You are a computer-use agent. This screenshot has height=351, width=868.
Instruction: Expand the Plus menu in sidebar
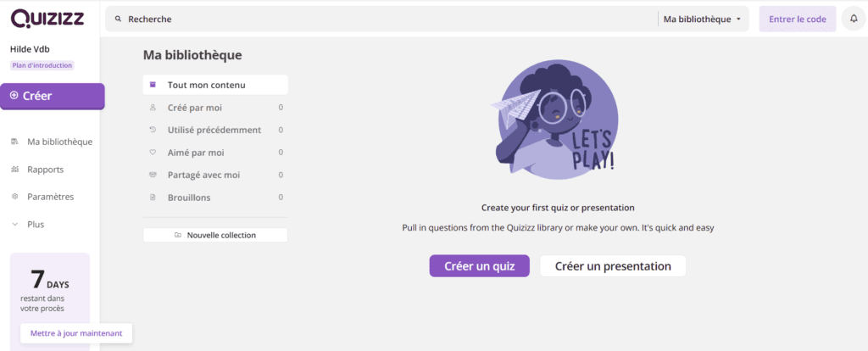click(30, 224)
